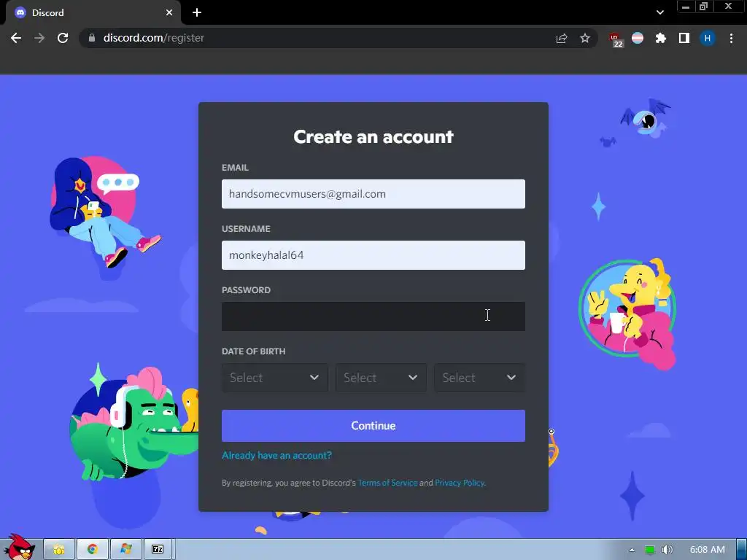Click the padlock site info icon
Image resolution: width=747 pixels, height=560 pixels.
[x=92, y=38]
